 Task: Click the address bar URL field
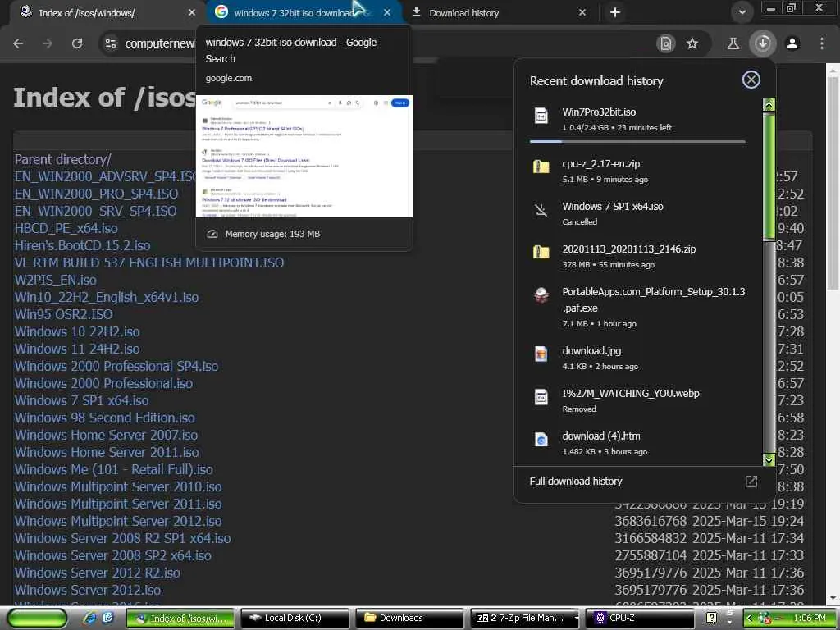click(x=159, y=43)
